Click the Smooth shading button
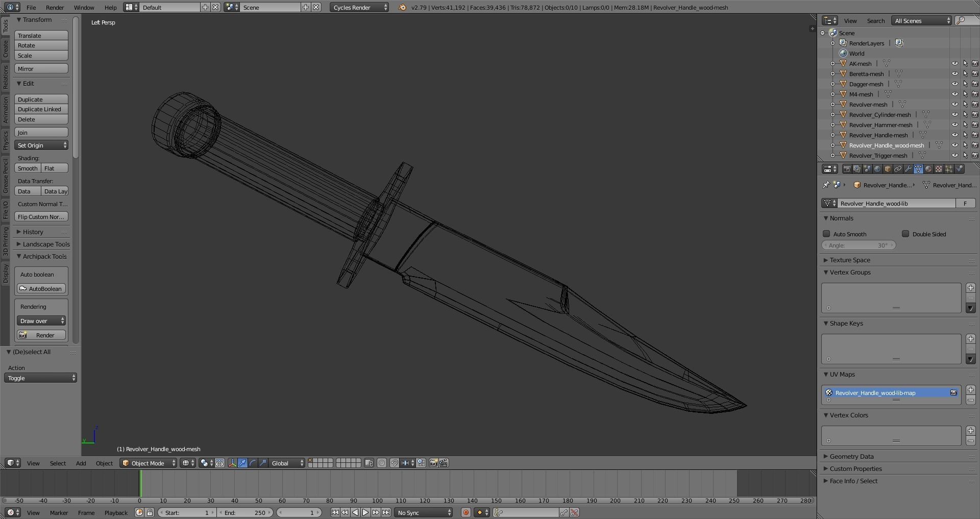This screenshot has height=519, width=980. [28, 168]
